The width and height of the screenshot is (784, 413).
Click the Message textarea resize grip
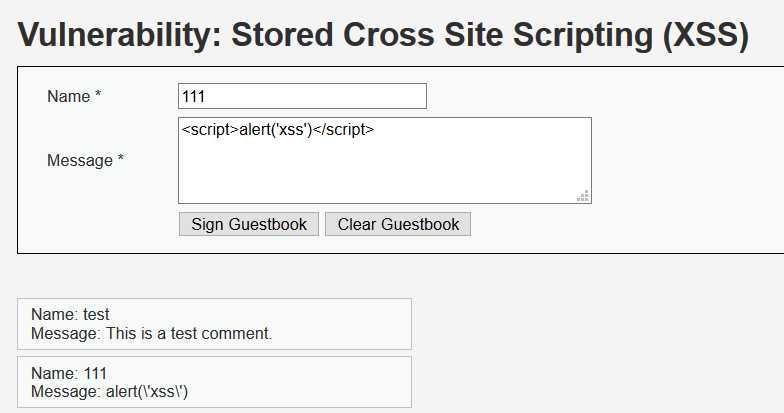pos(583,196)
